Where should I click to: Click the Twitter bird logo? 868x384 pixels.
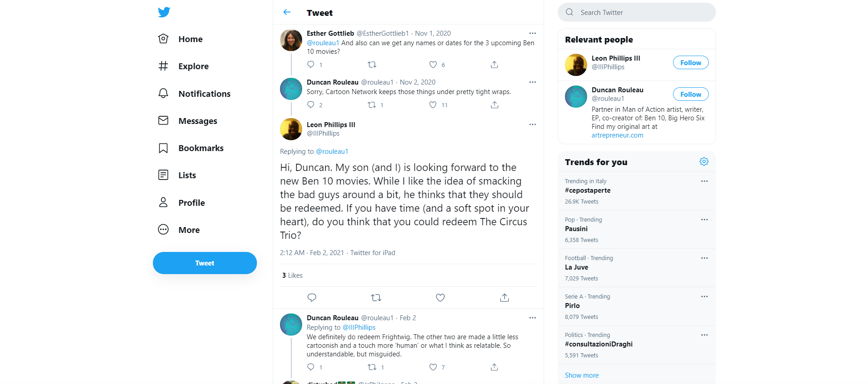[164, 12]
